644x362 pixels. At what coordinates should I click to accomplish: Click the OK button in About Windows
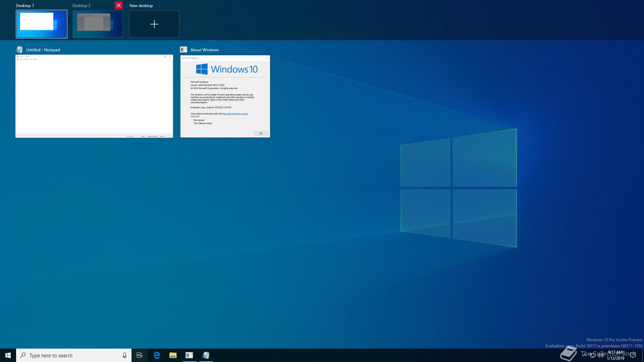coord(261,133)
